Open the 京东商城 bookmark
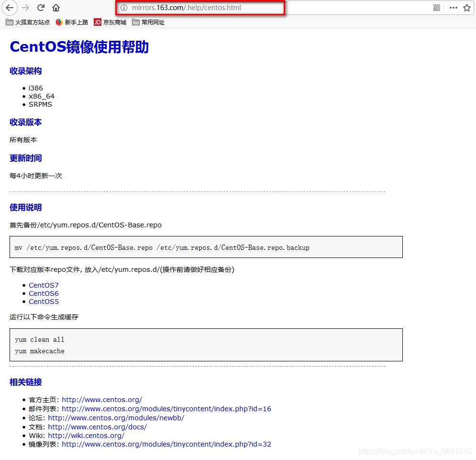The height and width of the screenshot is (460, 476). tap(110, 22)
